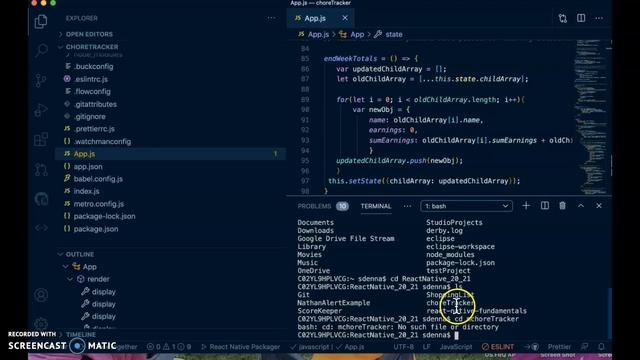Expand the Open Editors section
Viewport: 640px width, 360px height.
89,34
